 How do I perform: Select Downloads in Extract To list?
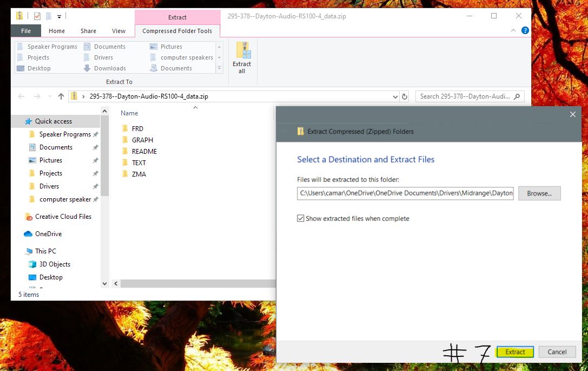click(104, 68)
